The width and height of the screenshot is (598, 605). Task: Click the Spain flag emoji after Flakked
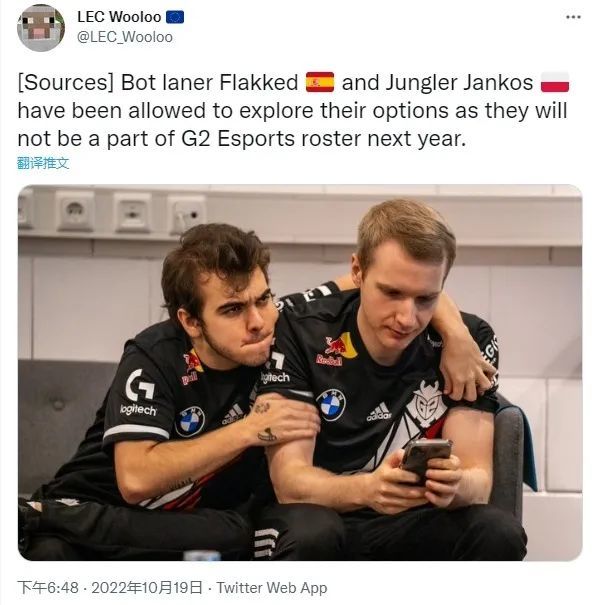click(x=320, y=82)
